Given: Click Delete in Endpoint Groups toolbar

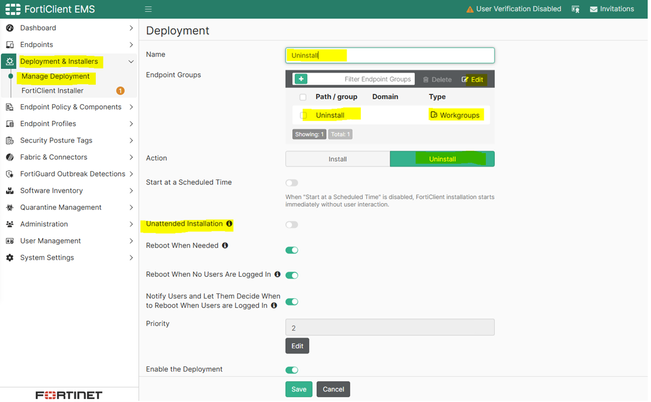Looking at the screenshot, I should [x=437, y=79].
